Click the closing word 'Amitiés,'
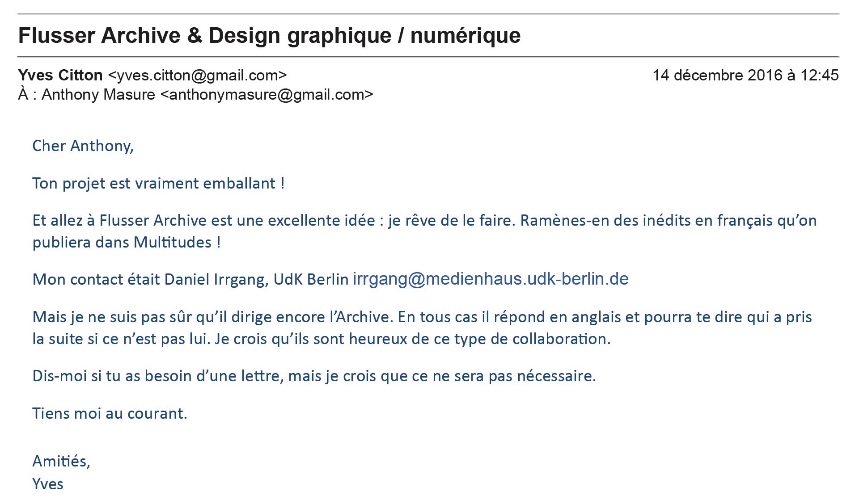 61,461
